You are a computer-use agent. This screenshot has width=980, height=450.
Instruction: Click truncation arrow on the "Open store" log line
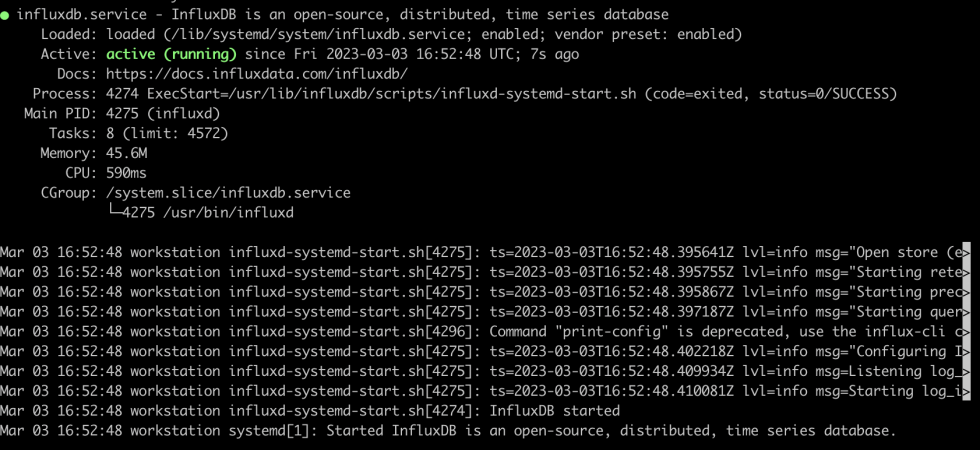pos(966,252)
